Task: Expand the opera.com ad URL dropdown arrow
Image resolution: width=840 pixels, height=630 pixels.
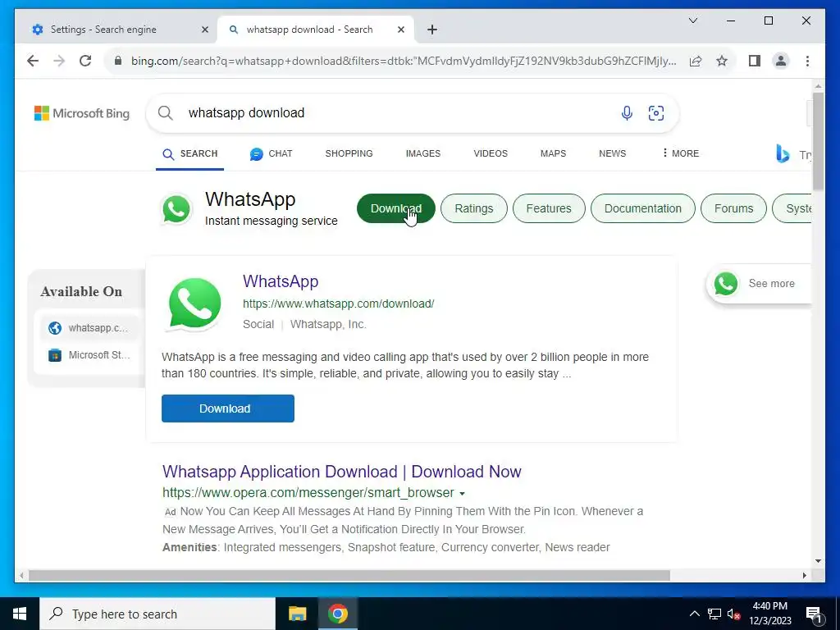Action: point(463,493)
